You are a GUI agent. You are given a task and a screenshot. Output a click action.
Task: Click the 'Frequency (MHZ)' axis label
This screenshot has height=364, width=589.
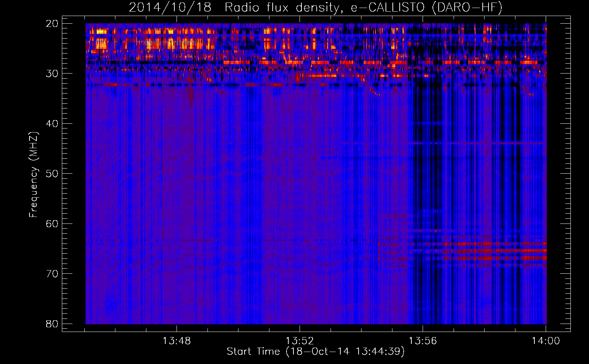[33, 175]
